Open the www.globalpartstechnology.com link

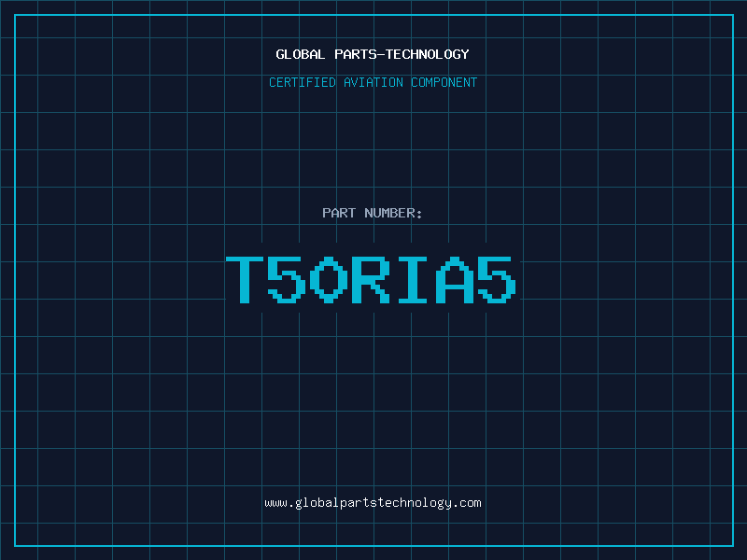[x=373, y=503]
